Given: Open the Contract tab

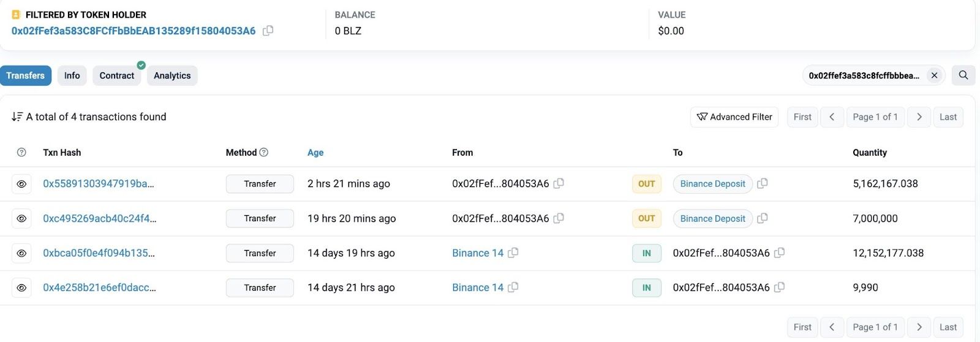Looking at the screenshot, I should pyautogui.click(x=116, y=75).
